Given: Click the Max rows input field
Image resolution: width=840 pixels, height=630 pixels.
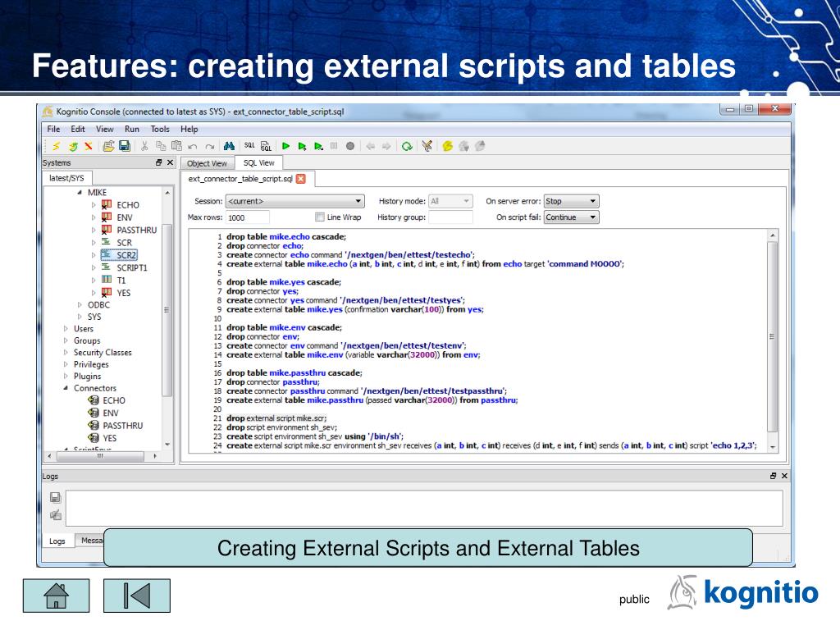Looking at the screenshot, I should click(248, 217).
